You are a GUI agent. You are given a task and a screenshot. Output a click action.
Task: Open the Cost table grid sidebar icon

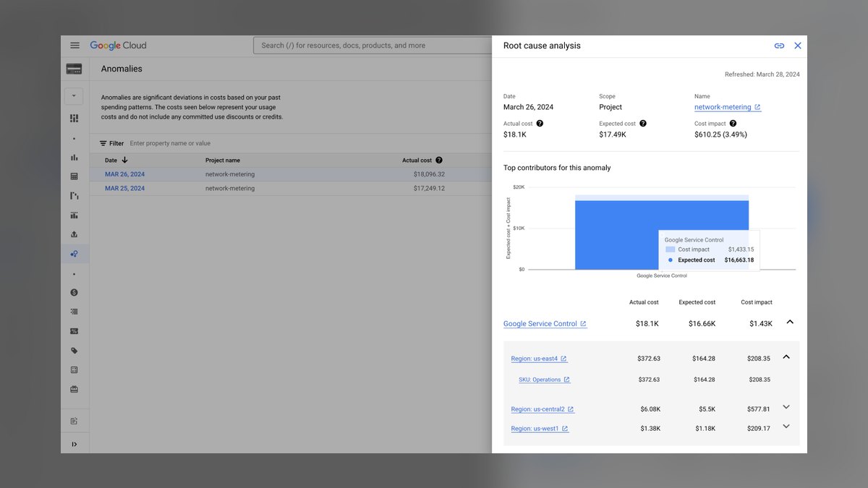pyautogui.click(x=74, y=176)
